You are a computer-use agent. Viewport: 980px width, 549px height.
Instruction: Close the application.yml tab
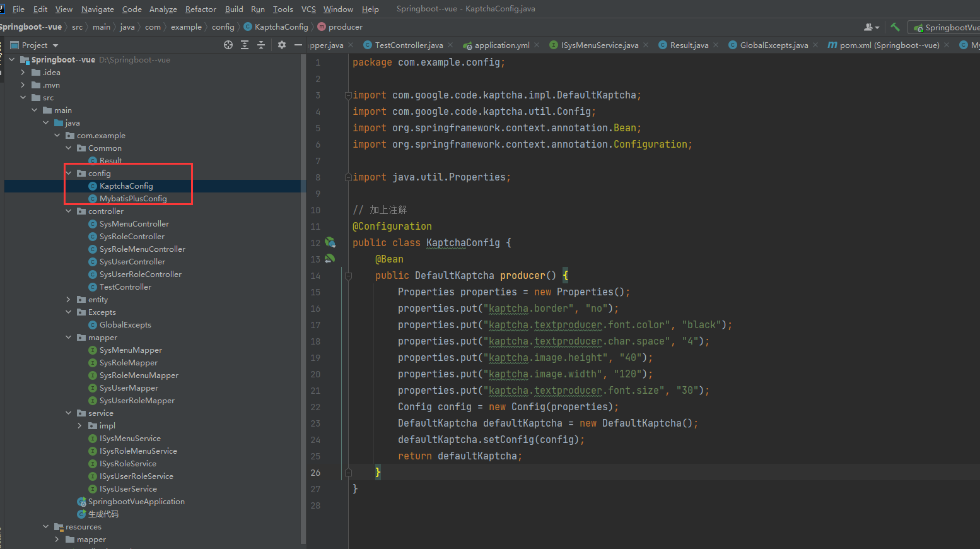(537, 45)
